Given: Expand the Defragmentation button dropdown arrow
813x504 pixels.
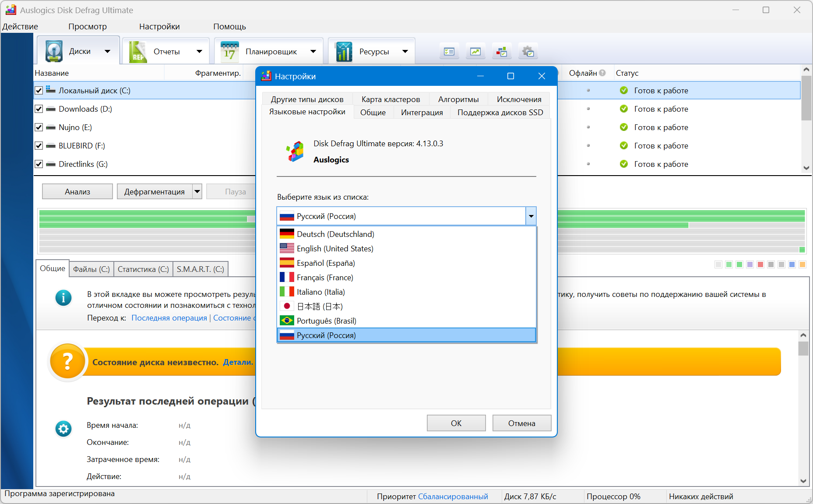Looking at the screenshot, I should pos(197,192).
